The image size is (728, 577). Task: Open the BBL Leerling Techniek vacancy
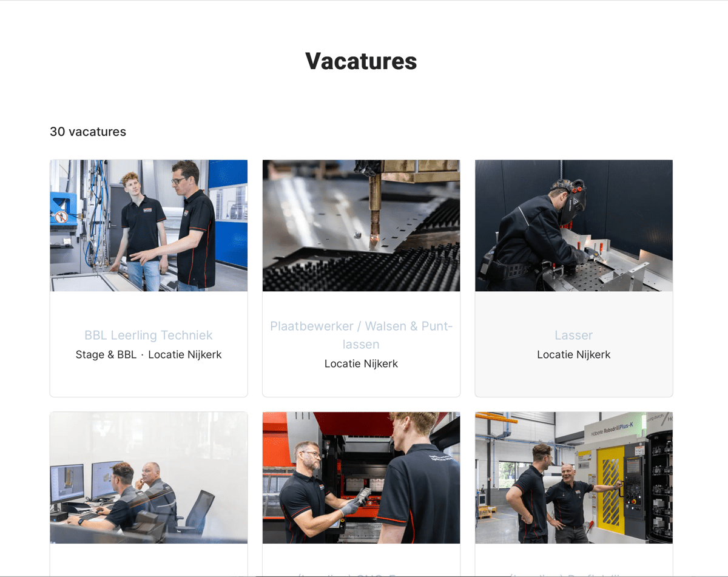tap(149, 335)
